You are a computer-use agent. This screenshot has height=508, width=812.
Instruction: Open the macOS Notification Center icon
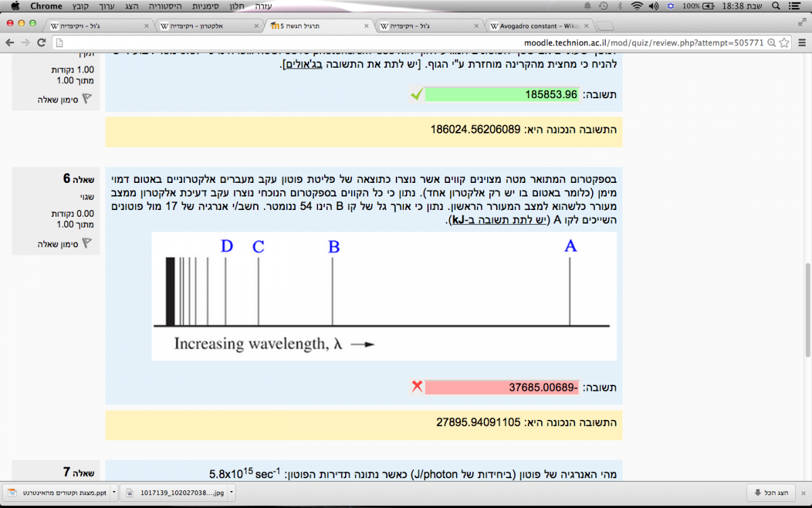799,6
